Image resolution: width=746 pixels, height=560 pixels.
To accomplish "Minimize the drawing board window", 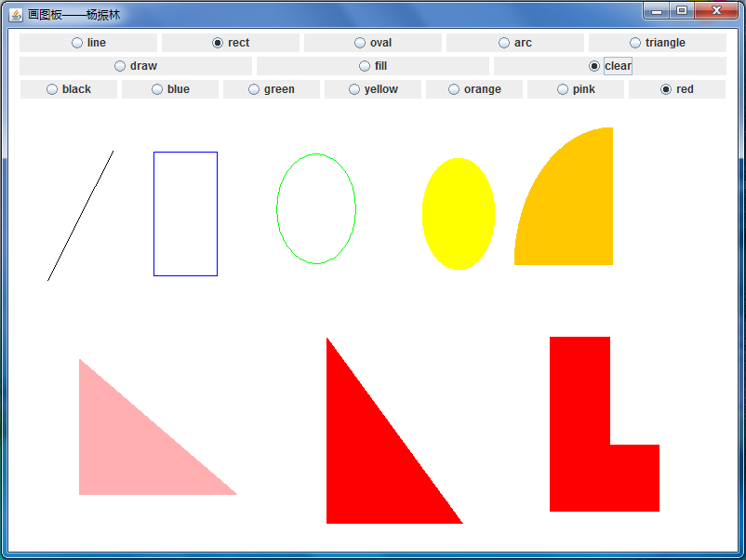I will tap(657, 11).
